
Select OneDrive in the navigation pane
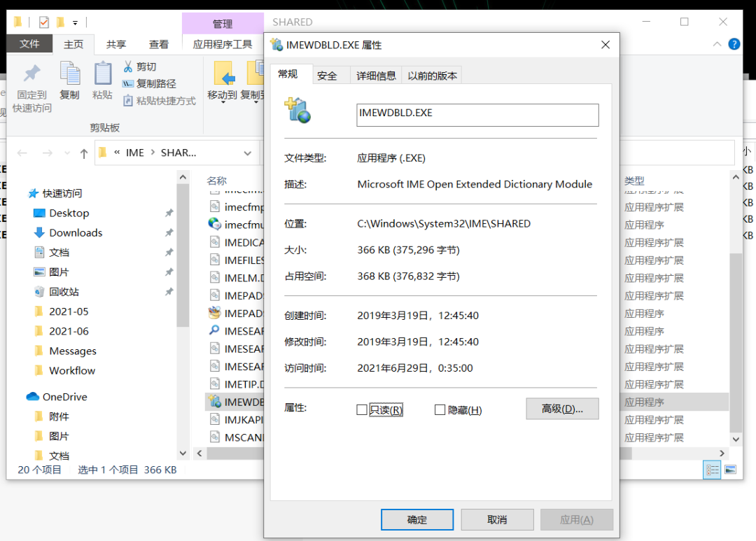click(57, 397)
